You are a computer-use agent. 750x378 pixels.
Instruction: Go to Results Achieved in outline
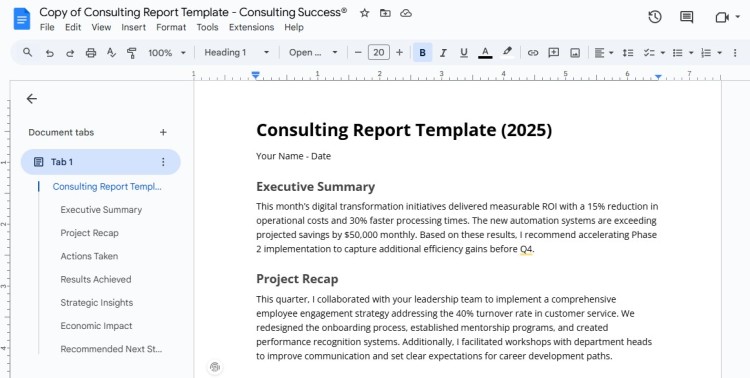click(96, 279)
